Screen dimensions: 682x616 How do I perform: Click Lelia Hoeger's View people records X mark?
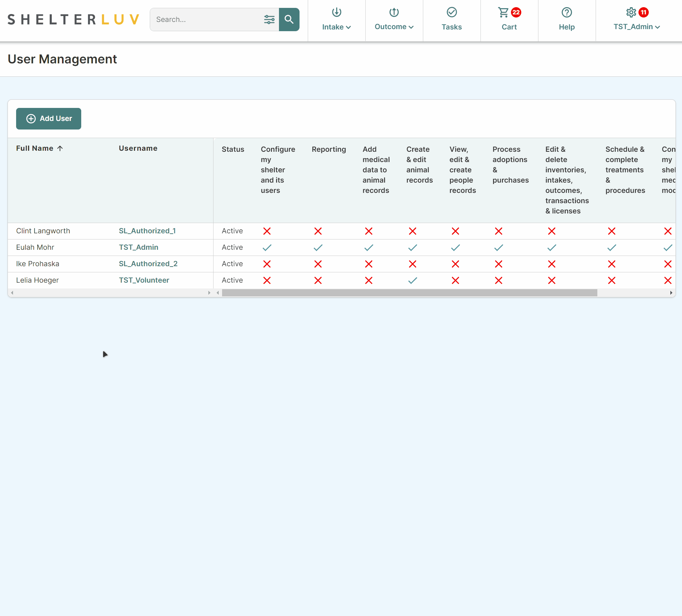[x=455, y=281]
